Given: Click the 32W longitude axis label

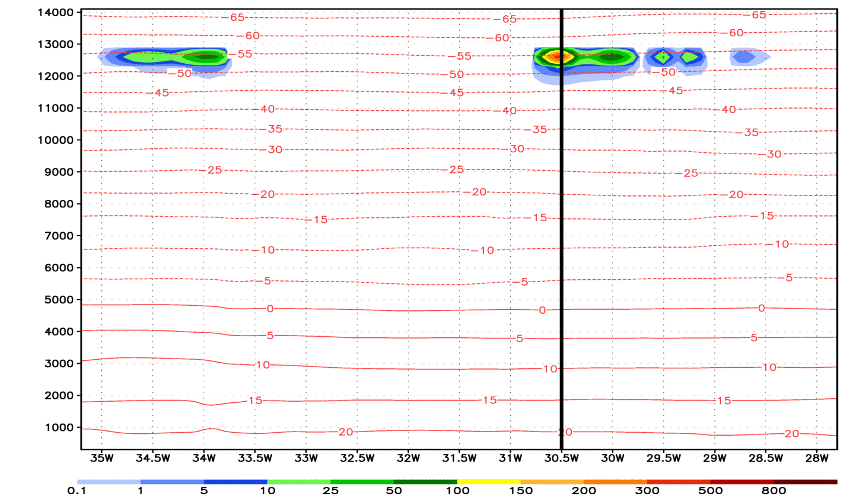Looking at the screenshot, I should [408, 458].
